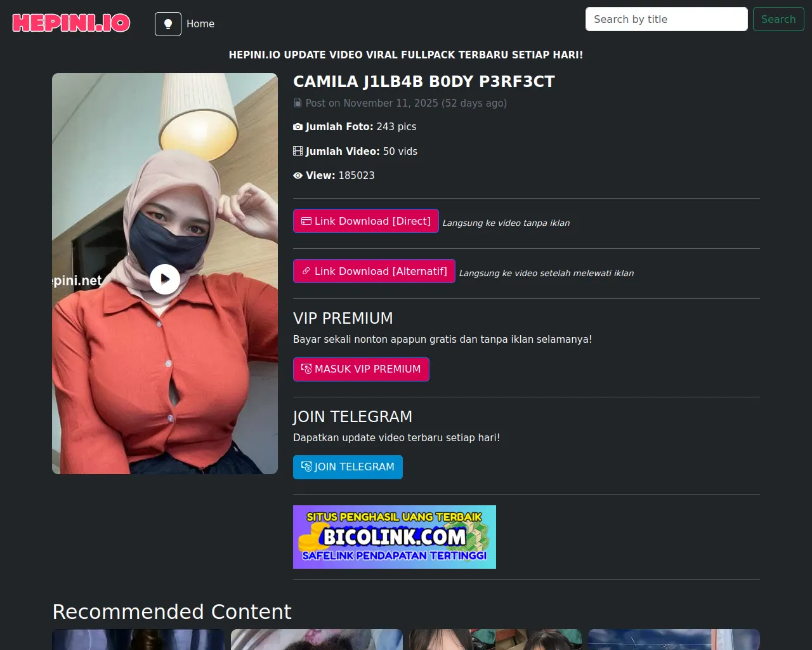Screen dimensions: 812x650
Task: Select the "Post on November 11, 2025" text
Action: [372, 103]
